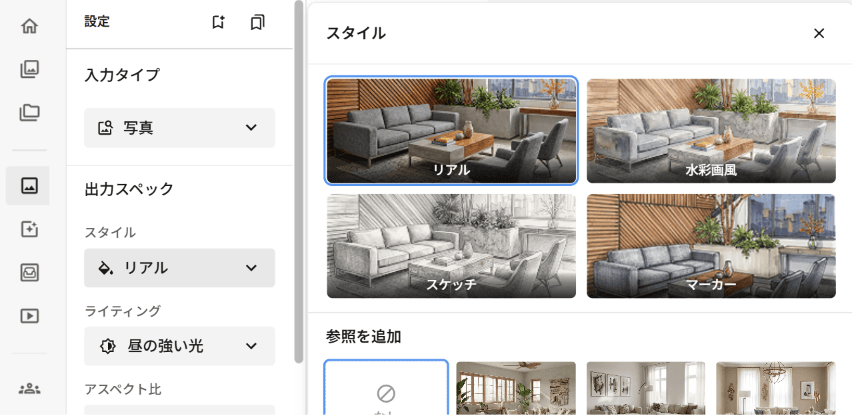Click the 出力スペック section heading
The height and width of the screenshot is (415, 852).
point(129,188)
